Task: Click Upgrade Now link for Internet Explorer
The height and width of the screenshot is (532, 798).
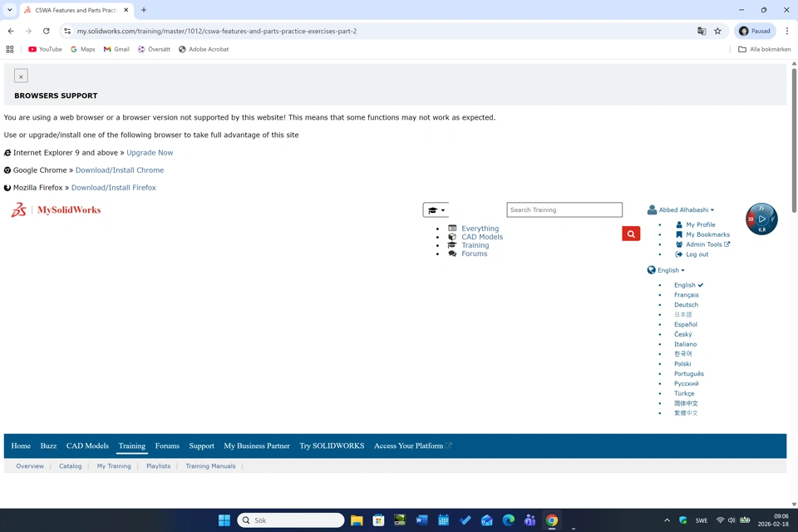Action: [x=150, y=153]
